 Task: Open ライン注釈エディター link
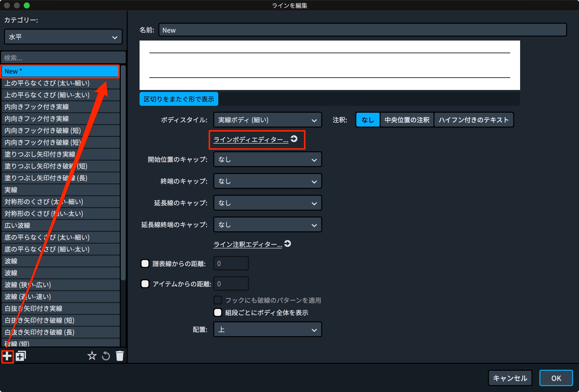[248, 244]
